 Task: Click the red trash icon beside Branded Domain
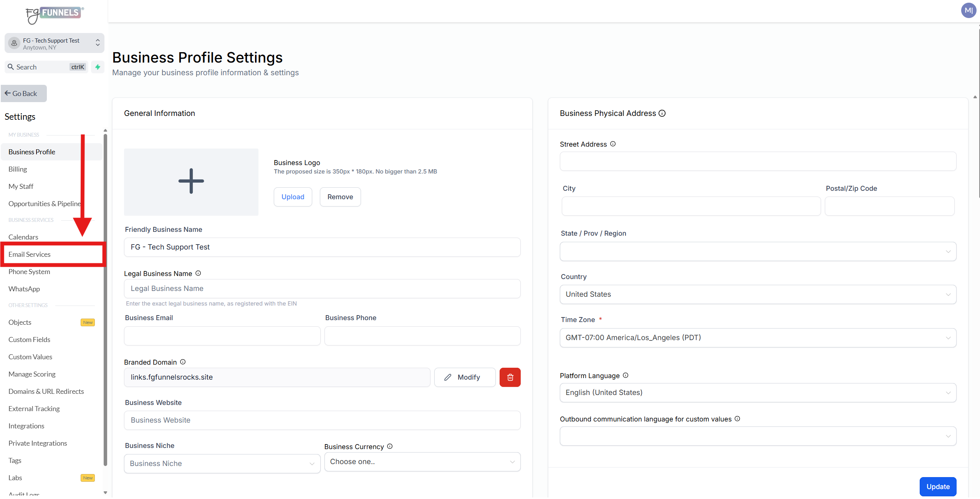point(510,377)
